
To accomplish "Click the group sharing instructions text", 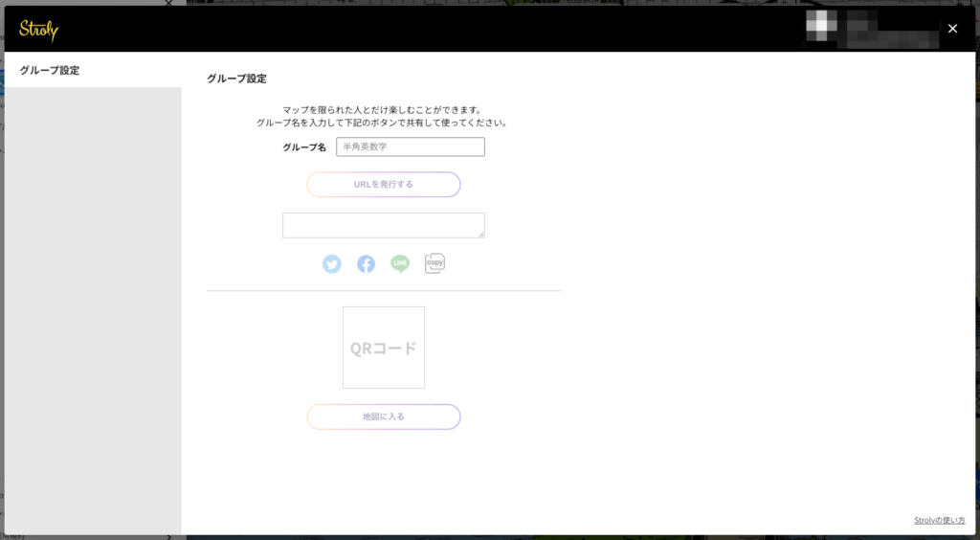I will (382, 117).
